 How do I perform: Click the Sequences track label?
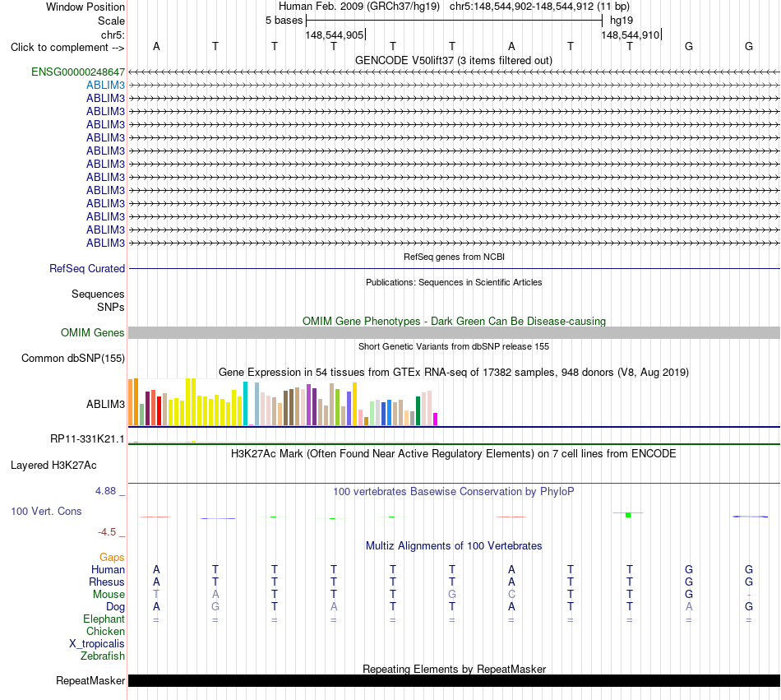pyautogui.click(x=98, y=294)
